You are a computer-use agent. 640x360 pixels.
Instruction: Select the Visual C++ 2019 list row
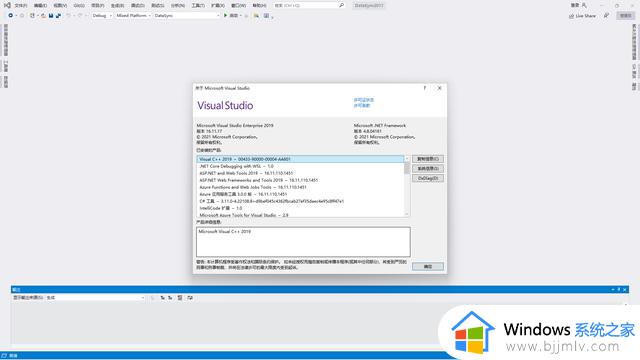point(300,159)
